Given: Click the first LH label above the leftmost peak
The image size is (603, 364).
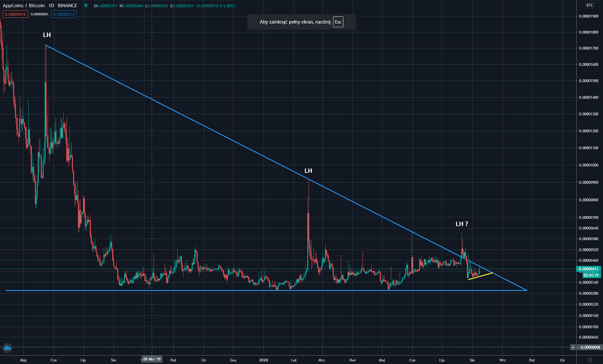Looking at the screenshot, I should [47, 35].
